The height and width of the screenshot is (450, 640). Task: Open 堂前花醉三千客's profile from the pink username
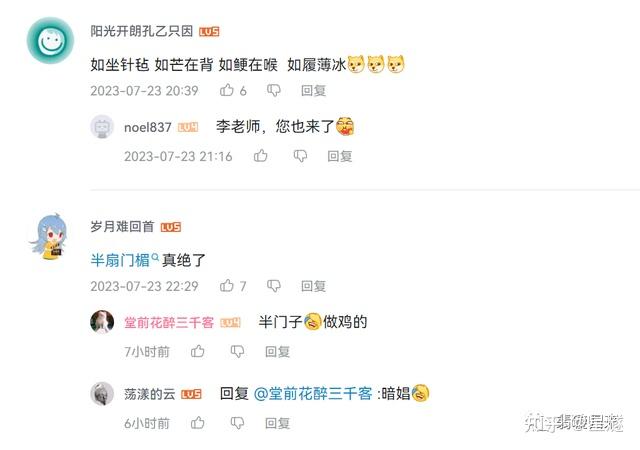tap(169, 323)
